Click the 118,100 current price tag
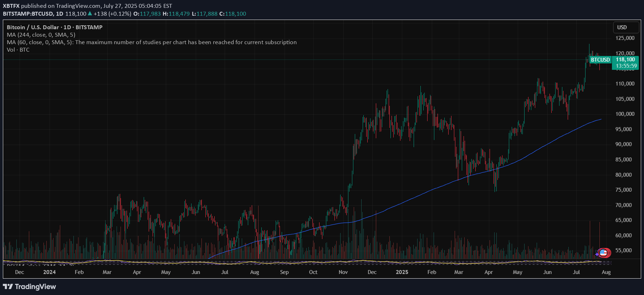The width and height of the screenshot is (644, 295). pos(625,59)
